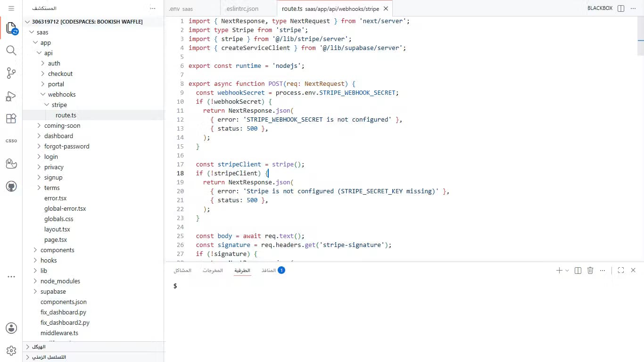The width and height of the screenshot is (644, 362).
Task: Open the المخرجات (Output) panel tab
Action: tap(213, 270)
